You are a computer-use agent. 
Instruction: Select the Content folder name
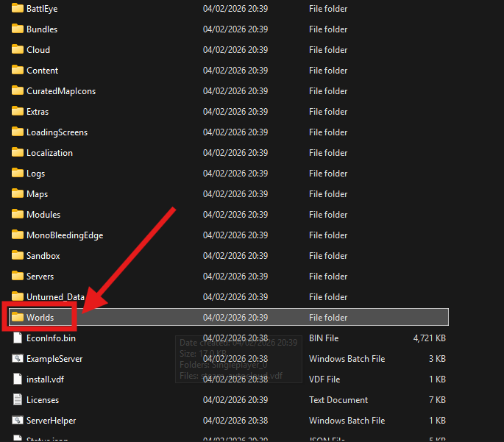pos(42,71)
